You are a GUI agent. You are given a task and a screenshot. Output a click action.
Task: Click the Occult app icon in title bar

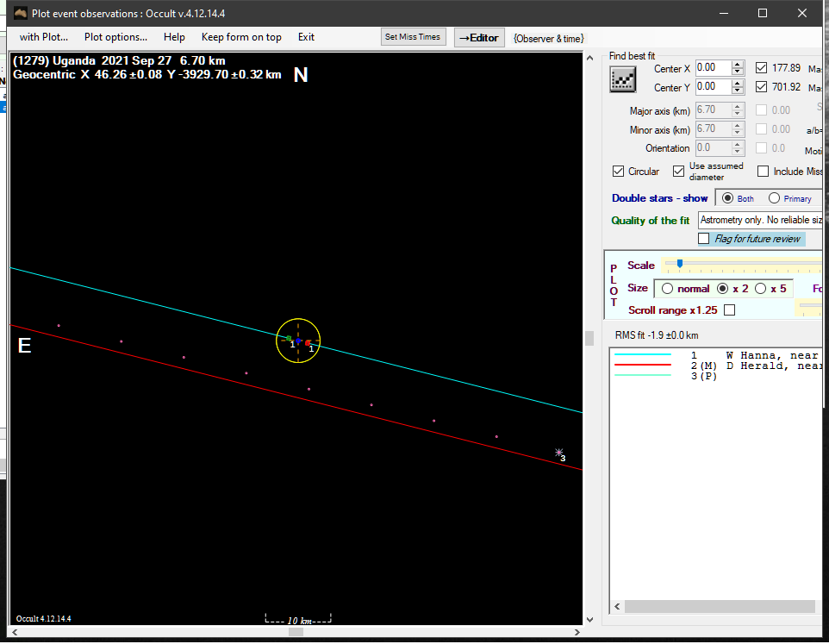tap(21, 13)
